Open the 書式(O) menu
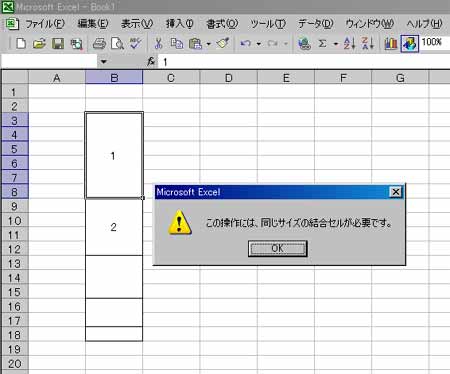The width and height of the screenshot is (450, 374). coord(222,24)
